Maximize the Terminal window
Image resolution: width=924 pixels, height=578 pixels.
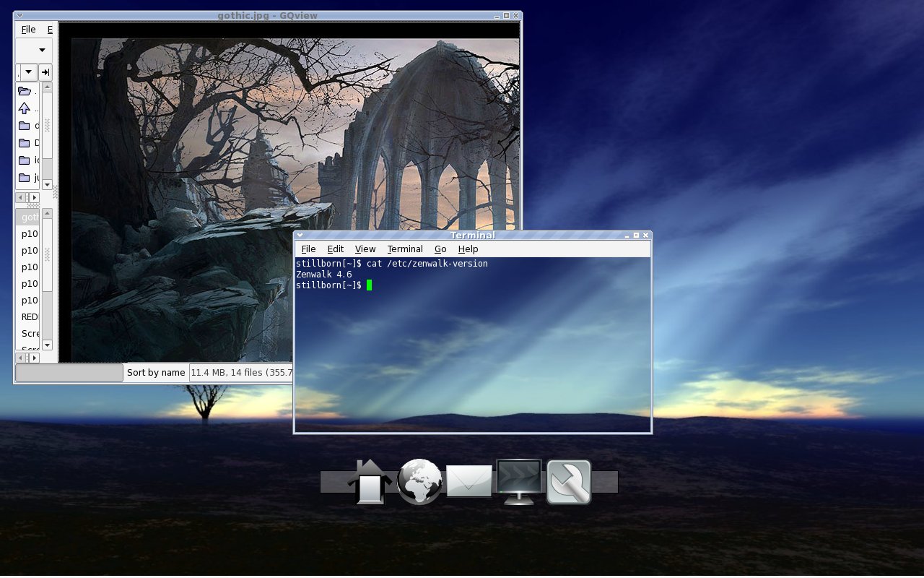tap(636, 236)
